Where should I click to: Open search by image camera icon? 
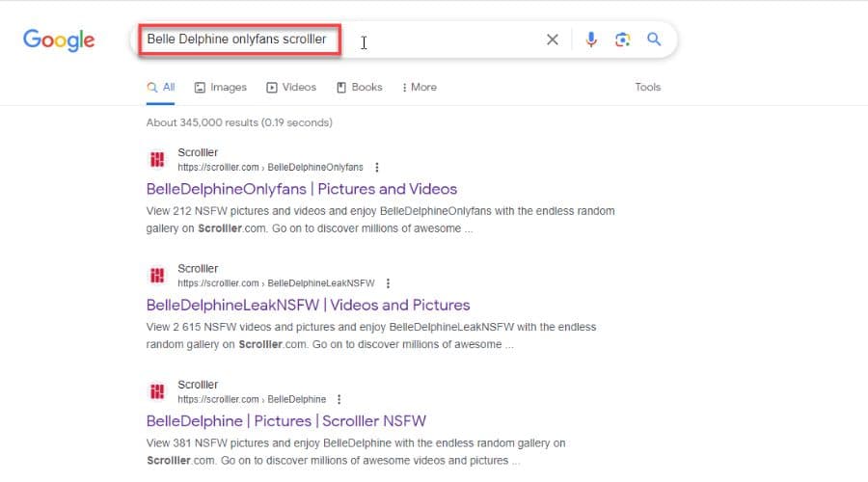(622, 40)
